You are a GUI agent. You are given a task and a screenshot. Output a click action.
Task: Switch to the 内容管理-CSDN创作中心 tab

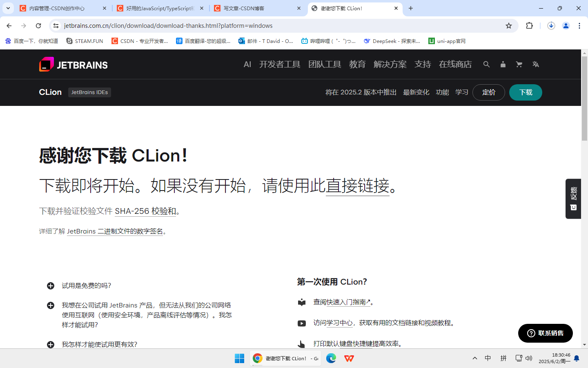(63, 8)
